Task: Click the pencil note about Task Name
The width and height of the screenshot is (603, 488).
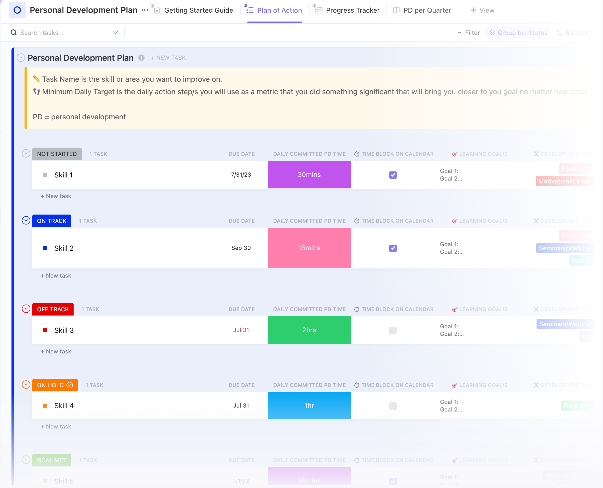Action: point(127,79)
